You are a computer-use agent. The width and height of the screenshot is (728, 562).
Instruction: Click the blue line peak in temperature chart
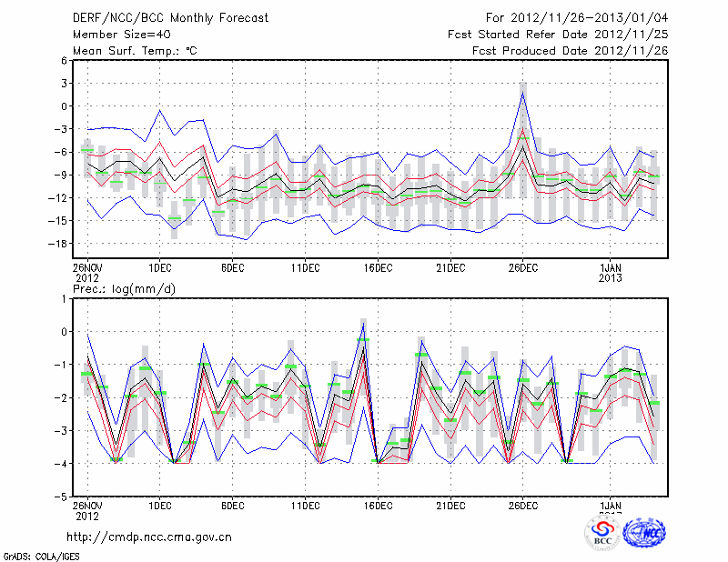pyautogui.click(x=523, y=93)
